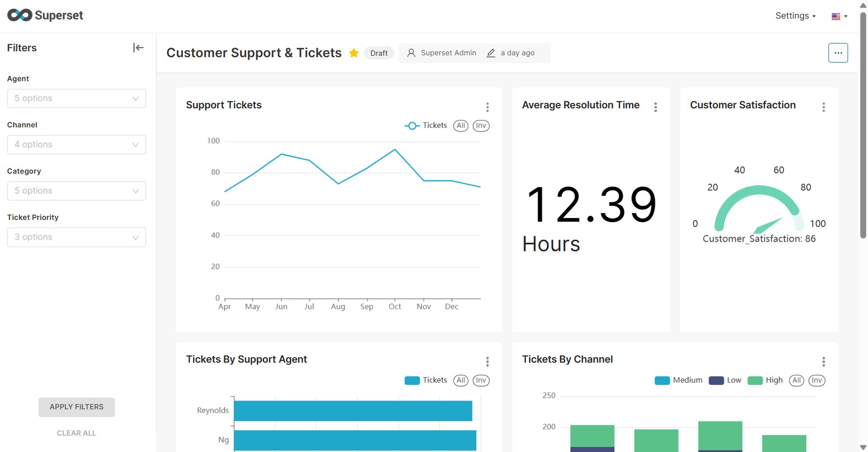The image size is (868, 452).
Task: Unfavorite dashboard using the star icon
Action: (354, 53)
